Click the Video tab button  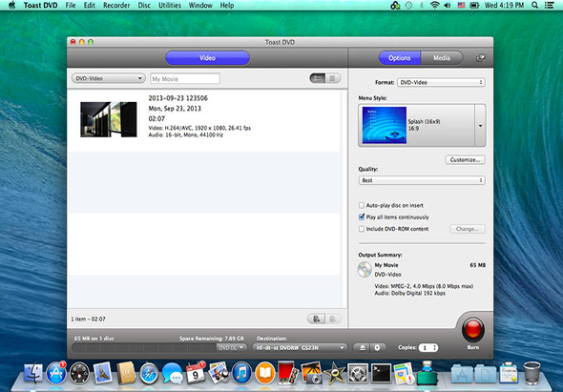coord(207,58)
